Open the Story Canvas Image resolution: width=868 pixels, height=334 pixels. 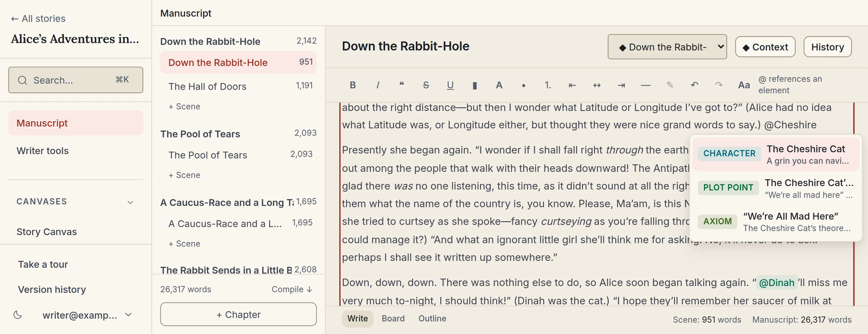[75, 232]
